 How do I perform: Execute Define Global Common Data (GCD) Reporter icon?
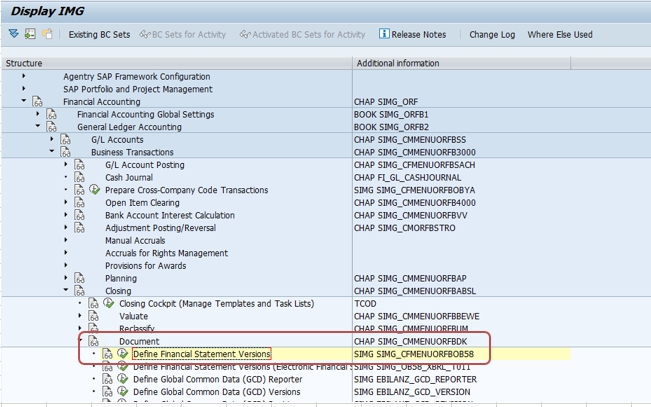click(122, 378)
